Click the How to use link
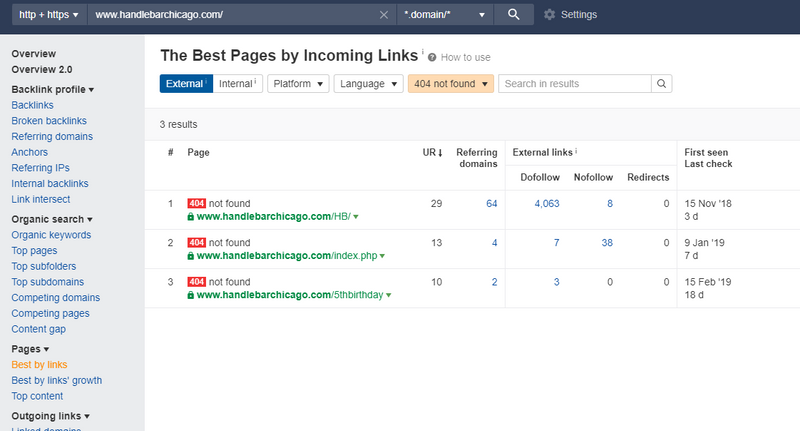This screenshot has height=431, width=800. tap(465, 58)
